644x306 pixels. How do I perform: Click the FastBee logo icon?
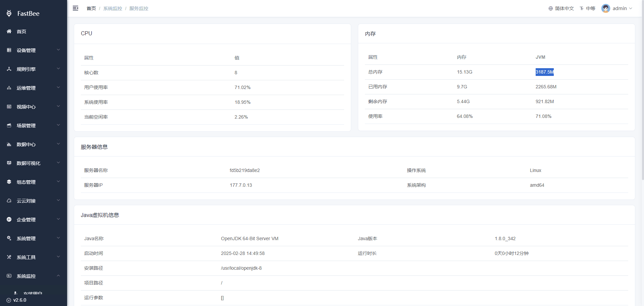click(x=9, y=13)
